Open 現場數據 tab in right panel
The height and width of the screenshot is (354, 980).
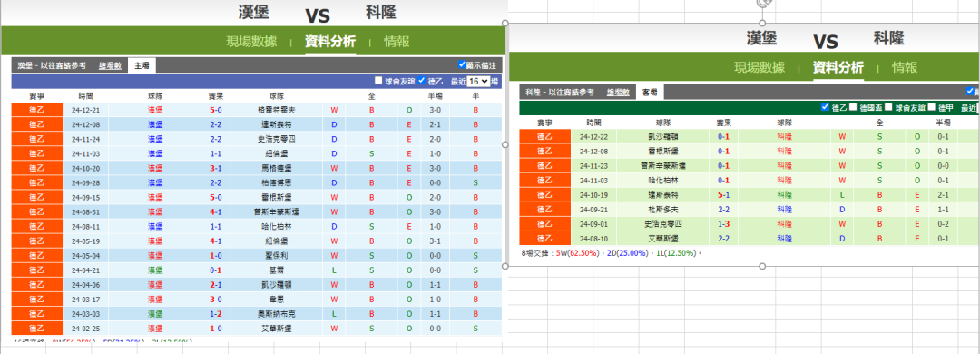point(759,68)
